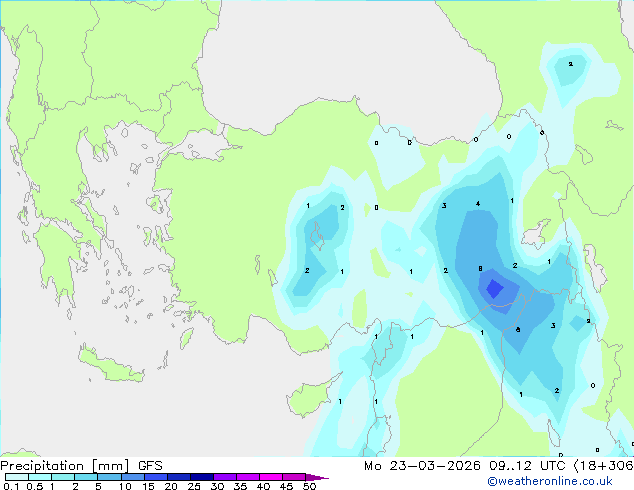Pick the 2–5 mm legend color swatch

[x=86, y=477]
